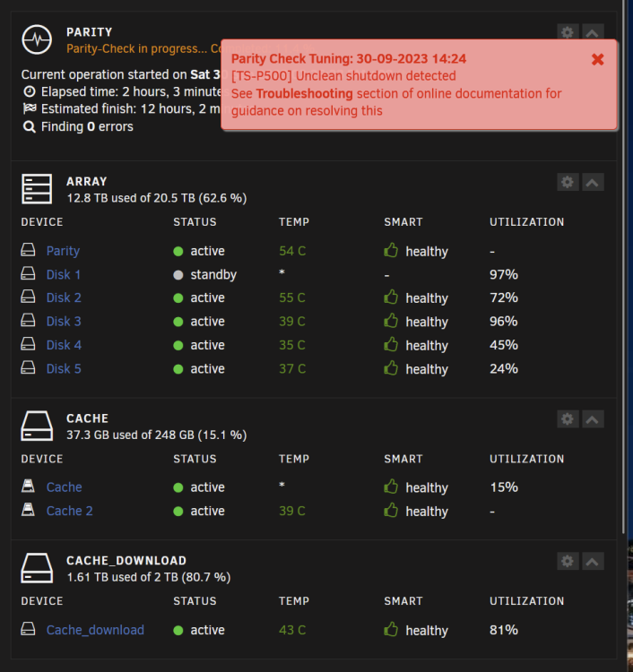Click the SMART thumbs-up for Cache
The height and width of the screenshot is (672, 633).
click(391, 487)
